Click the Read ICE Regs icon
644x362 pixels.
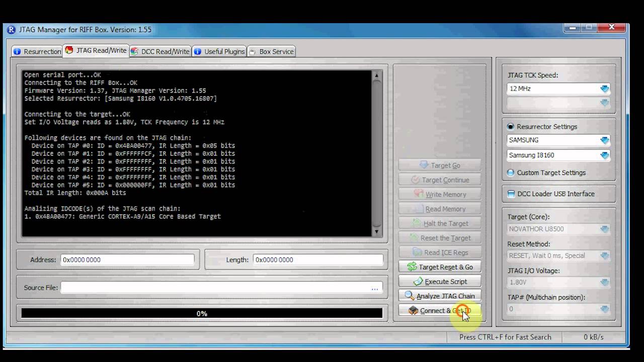pos(418,252)
